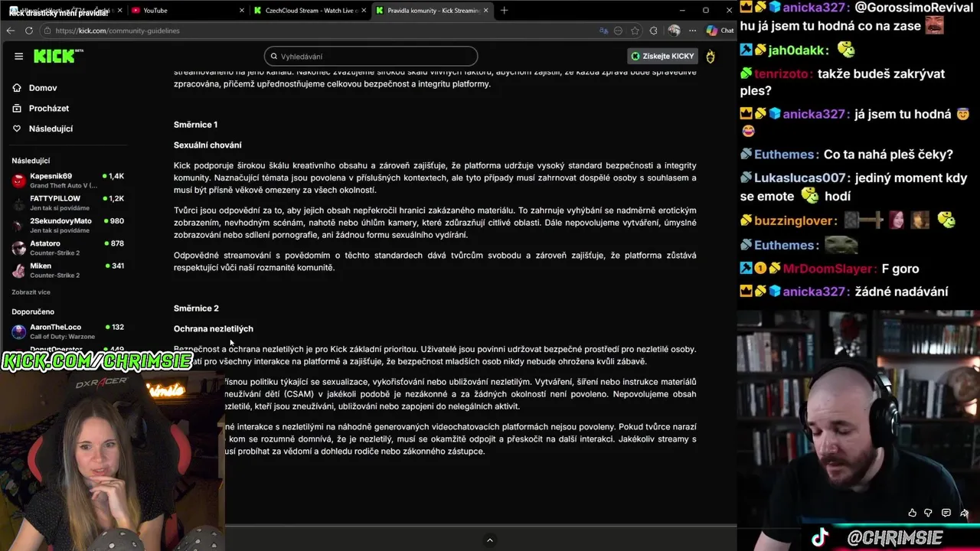
Task: Open the browser three-dot settings menu
Action: click(x=692, y=31)
